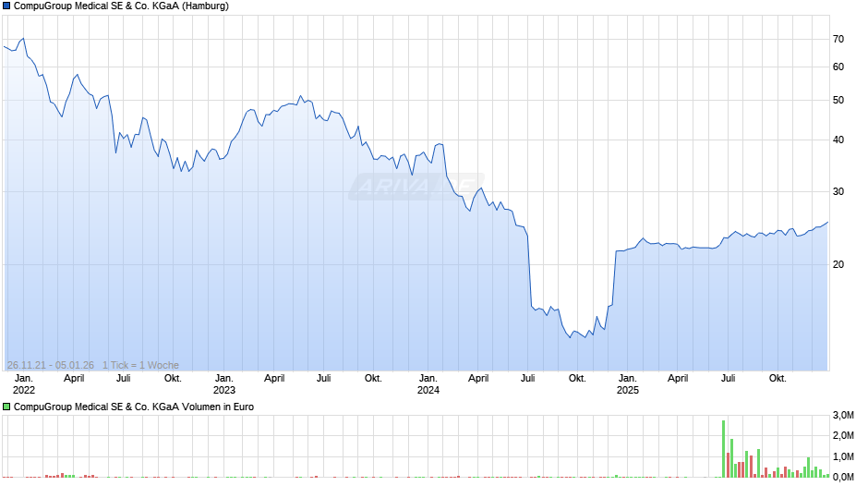The image size is (868, 486).
Task: Click the price axis label '60'
Action: click(x=838, y=67)
